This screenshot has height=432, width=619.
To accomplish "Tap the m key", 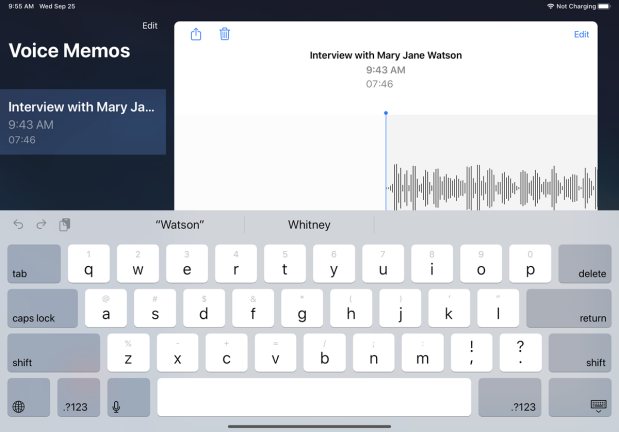I will 422,353.
